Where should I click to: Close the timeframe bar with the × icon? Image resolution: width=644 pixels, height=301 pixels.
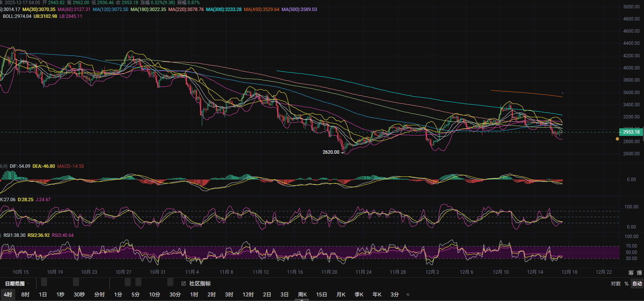coord(408,295)
